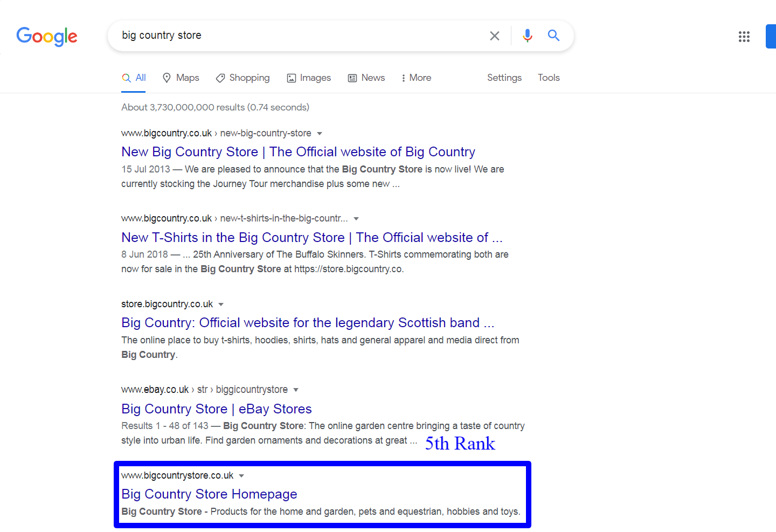Switch to the News tab
This screenshot has width=776, height=532.
coord(366,78)
